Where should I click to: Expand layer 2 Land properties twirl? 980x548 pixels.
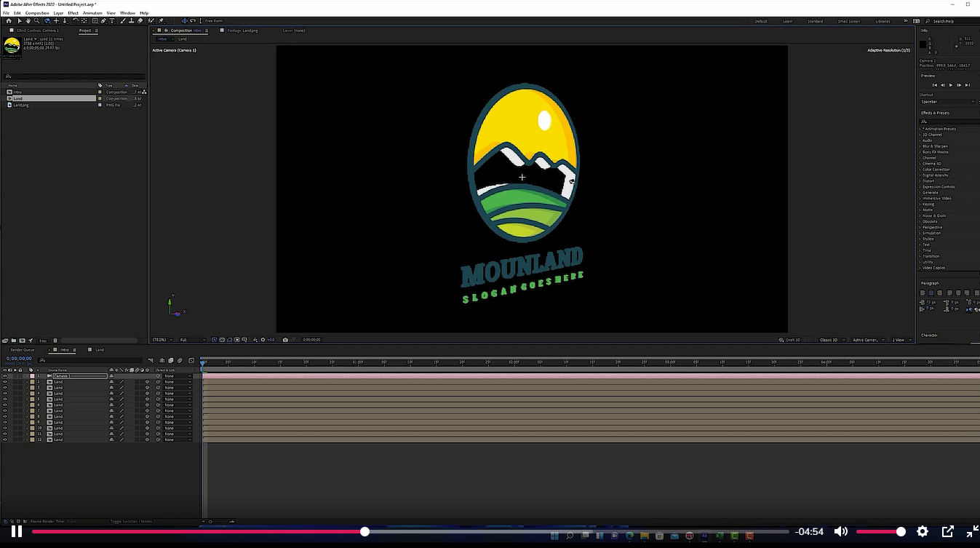(27, 382)
